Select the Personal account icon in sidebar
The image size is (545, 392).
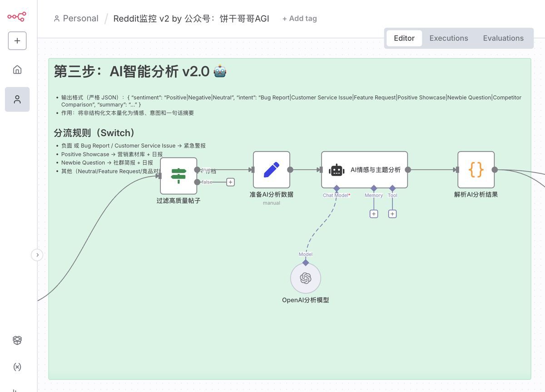click(x=17, y=98)
